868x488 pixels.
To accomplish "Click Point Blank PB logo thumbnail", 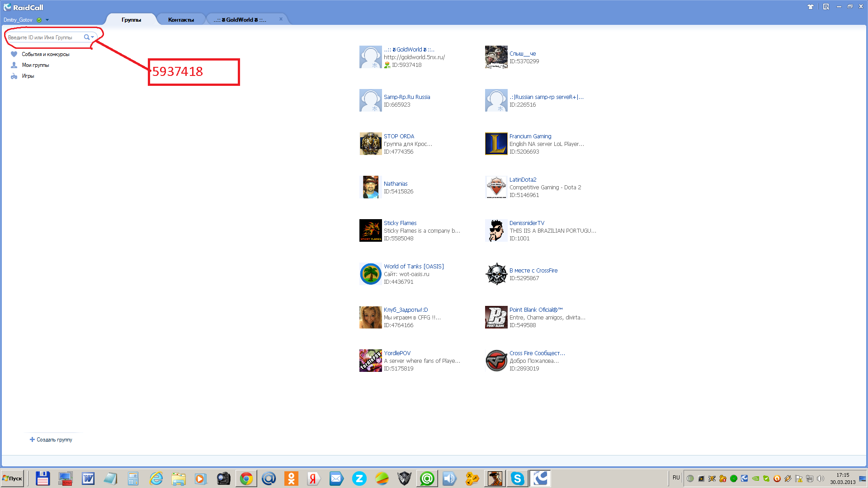I will (496, 317).
